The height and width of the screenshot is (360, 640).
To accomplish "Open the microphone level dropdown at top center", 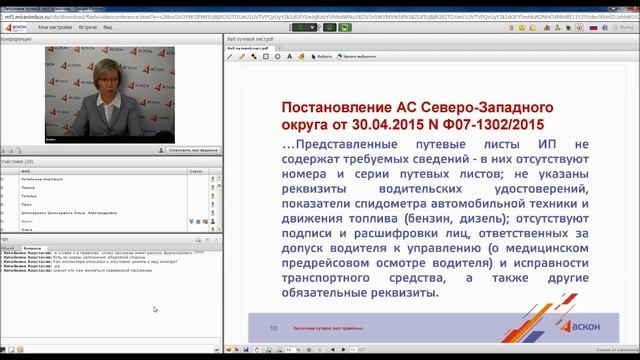I will pos(312,27).
